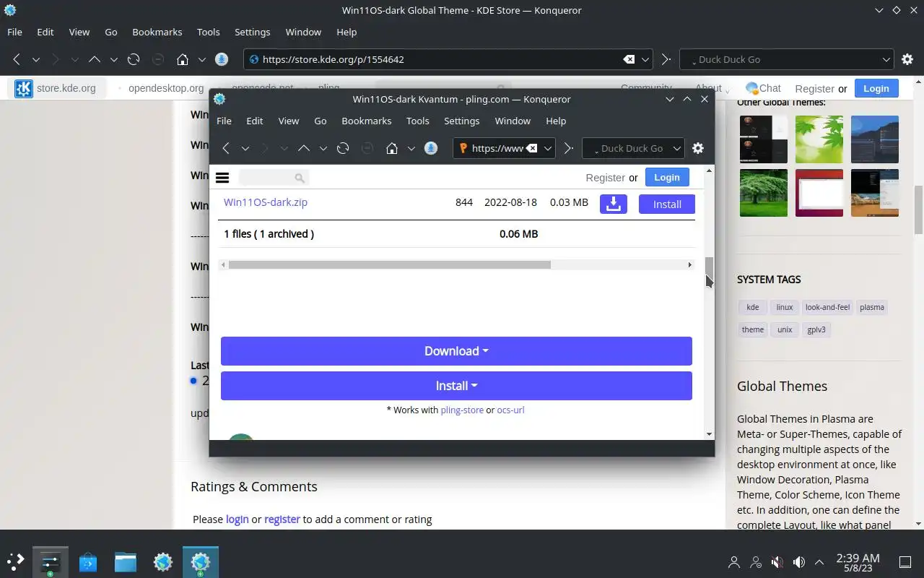The image size is (924, 578).
Task: Click the blue Login button on pling.com page
Action: pos(667,177)
